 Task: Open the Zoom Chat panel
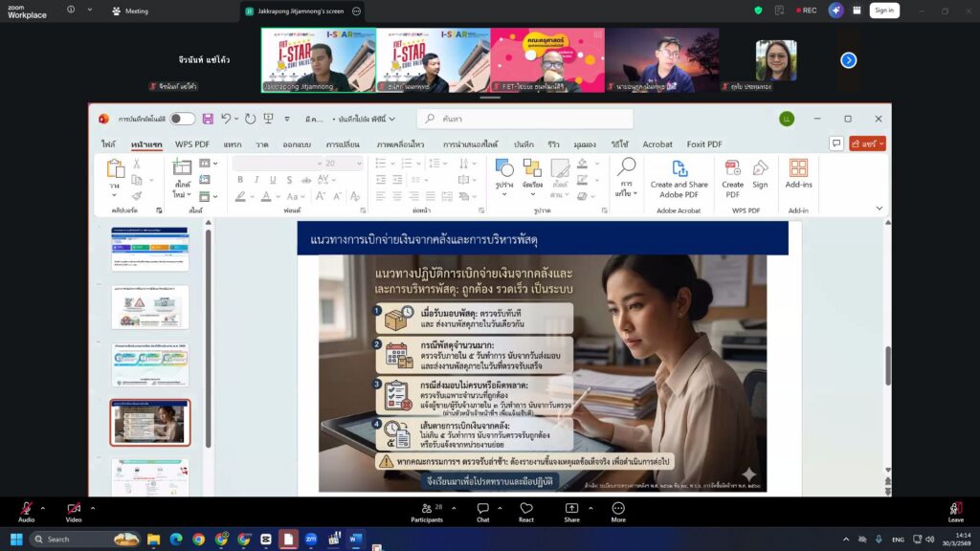482,508
